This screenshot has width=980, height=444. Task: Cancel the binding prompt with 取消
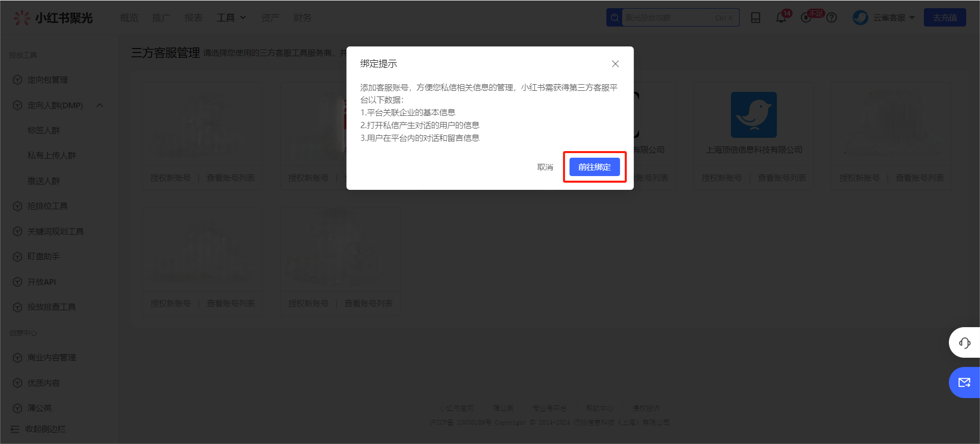coord(545,167)
